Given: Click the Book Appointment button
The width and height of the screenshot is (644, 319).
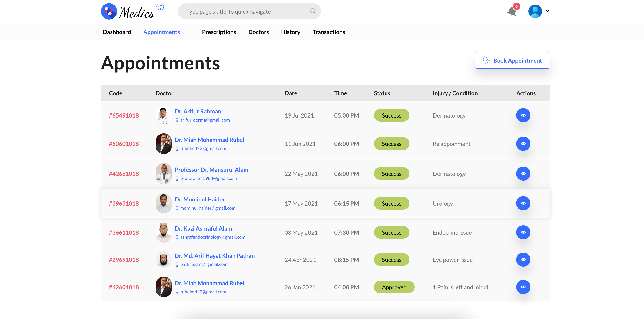Looking at the screenshot, I should 512,60.
